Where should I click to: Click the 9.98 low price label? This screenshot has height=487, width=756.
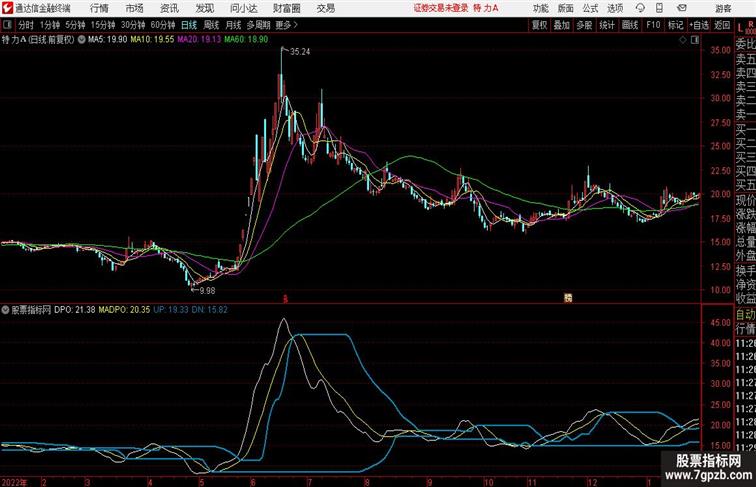(207, 290)
